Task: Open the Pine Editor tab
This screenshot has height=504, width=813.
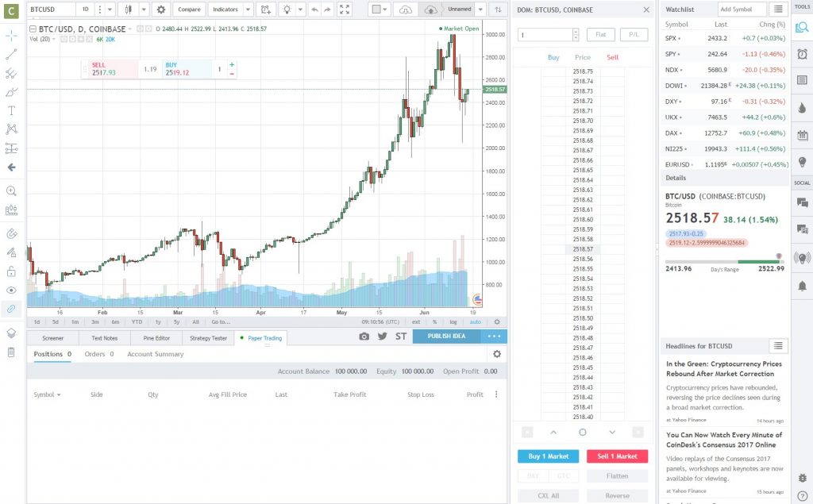Action: tap(156, 338)
